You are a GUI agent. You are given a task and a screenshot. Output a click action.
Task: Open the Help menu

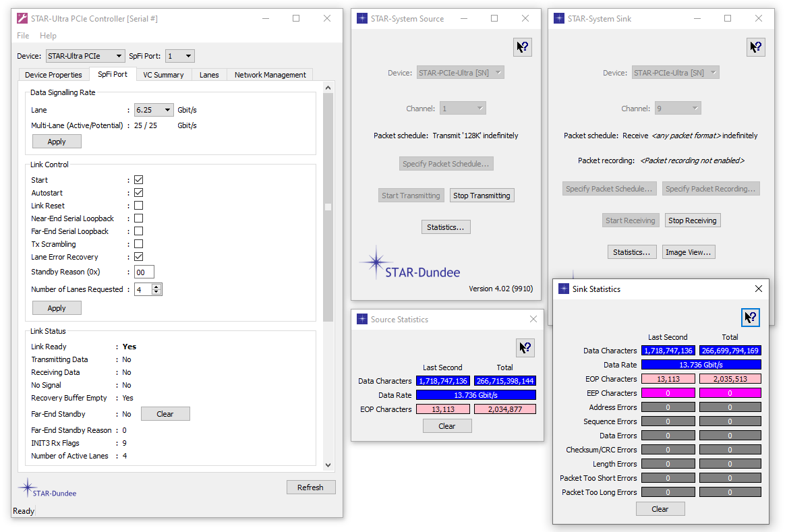tap(48, 36)
